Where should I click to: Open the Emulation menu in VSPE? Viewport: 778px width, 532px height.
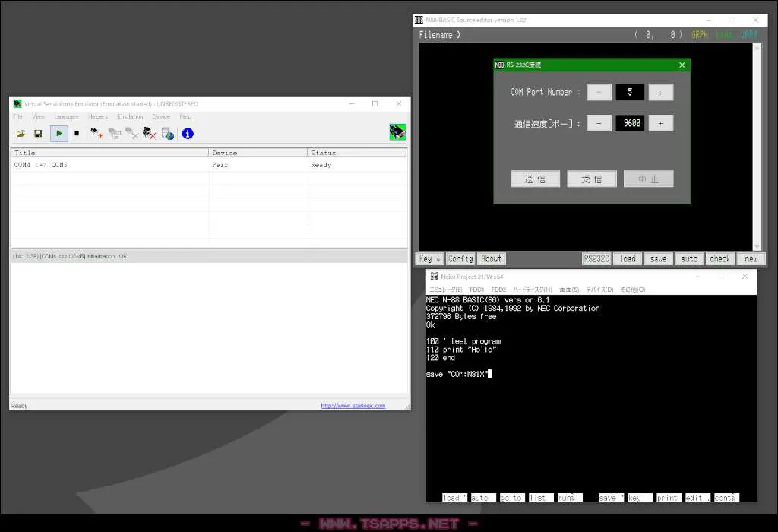tap(130, 116)
